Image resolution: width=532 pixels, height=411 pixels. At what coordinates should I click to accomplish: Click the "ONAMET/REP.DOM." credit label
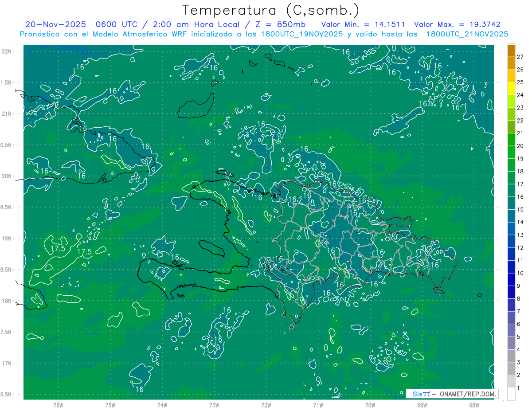pos(468,394)
